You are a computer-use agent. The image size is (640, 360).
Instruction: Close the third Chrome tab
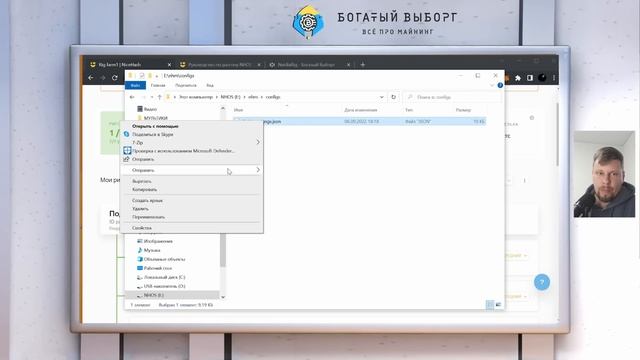pyautogui.click(x=349, y=64)
